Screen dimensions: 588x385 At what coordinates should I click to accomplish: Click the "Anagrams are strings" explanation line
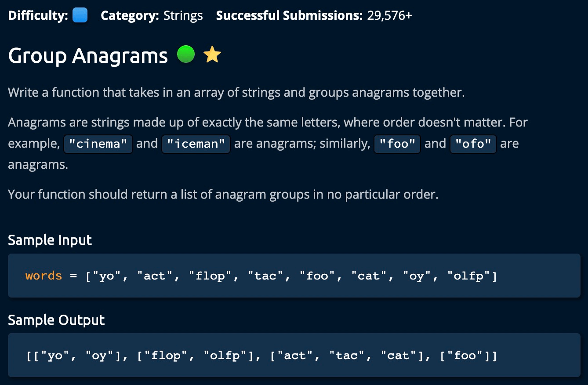(x=267, y=122)
